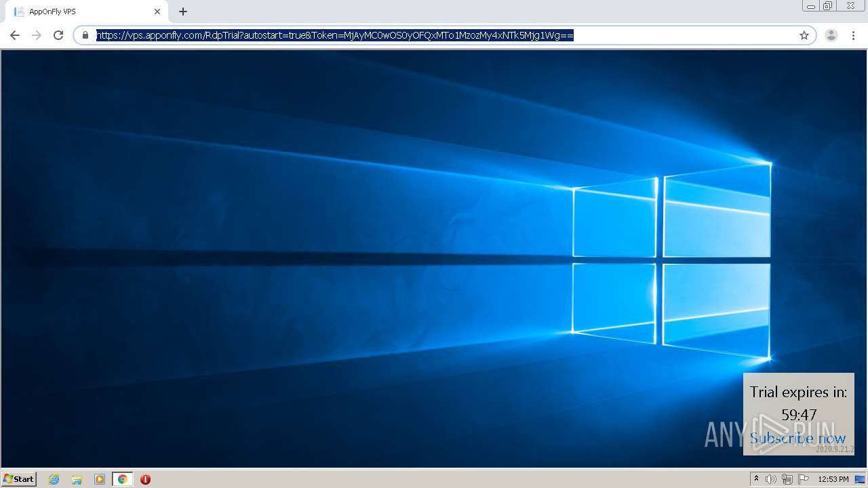Image resolution: width=868 pixels, height=488 pixels.
Task: Open the Windows Start menu
Action: click(x=19, y=479)
